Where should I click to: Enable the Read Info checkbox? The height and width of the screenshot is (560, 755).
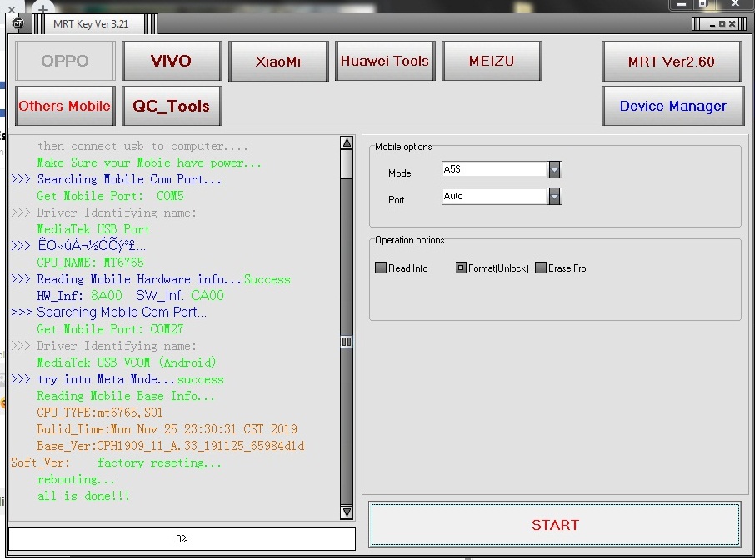click(x=380, y=267)
